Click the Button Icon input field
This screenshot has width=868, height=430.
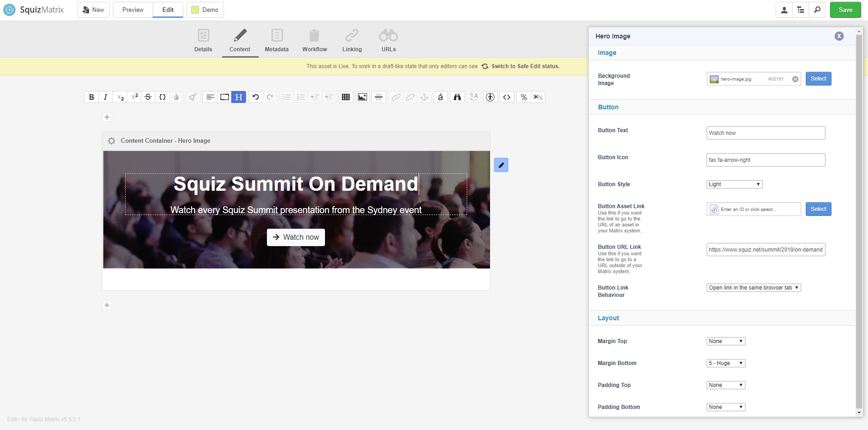tap(766, 160)
